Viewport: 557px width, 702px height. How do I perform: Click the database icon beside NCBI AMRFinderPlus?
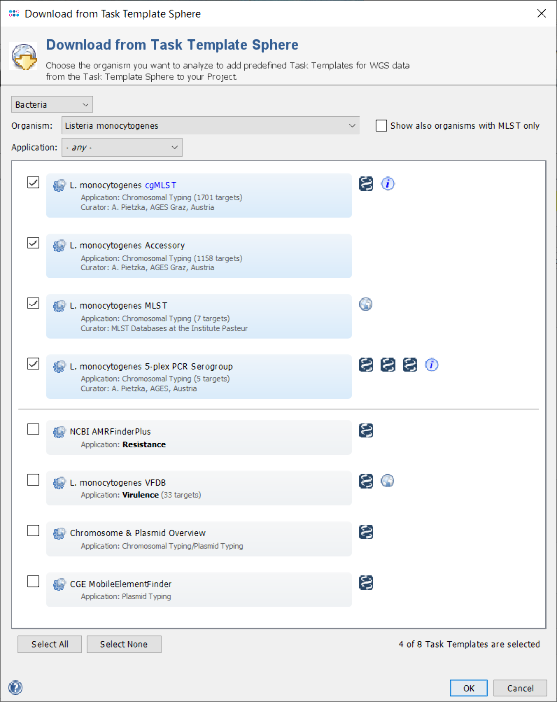(x=366, y=431)
